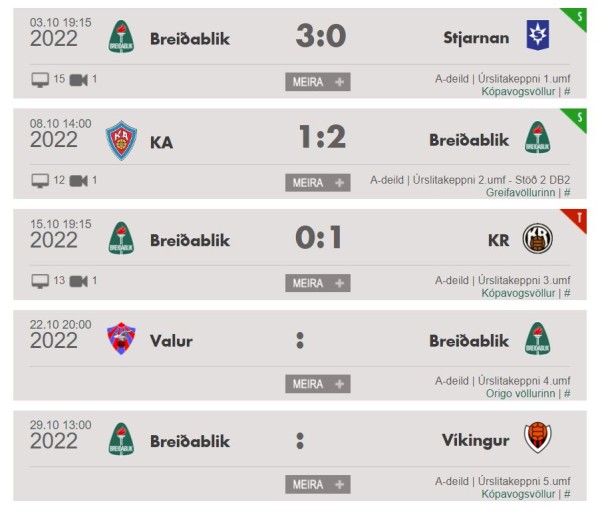This screenshot has width=600, height=513.
Task: Click the KA club crest
Action: (x=121, y=140)
